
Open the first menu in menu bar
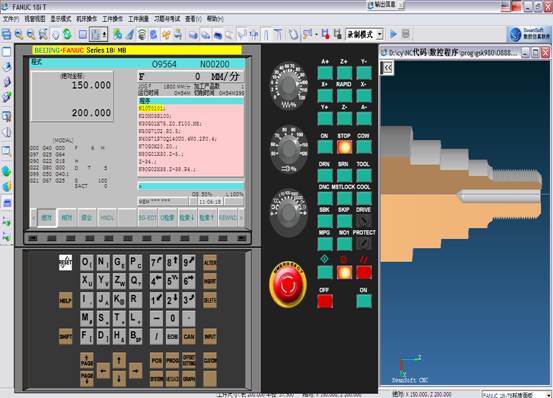pos(11,19)
